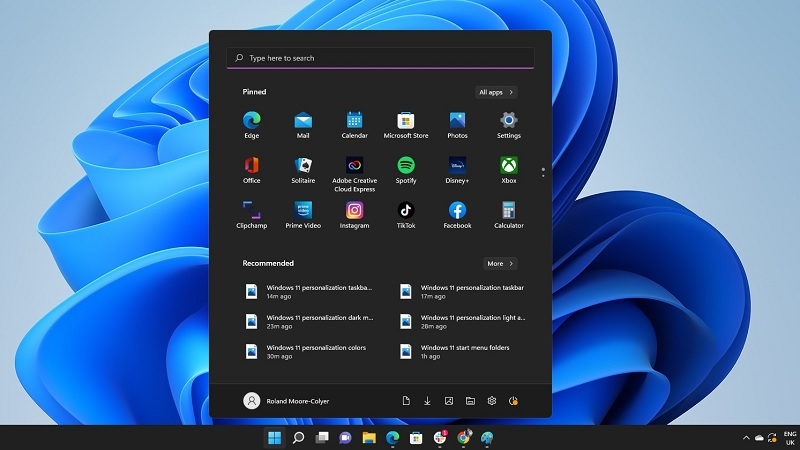Open Pictures folder icon in Start footer

[449, 401]
